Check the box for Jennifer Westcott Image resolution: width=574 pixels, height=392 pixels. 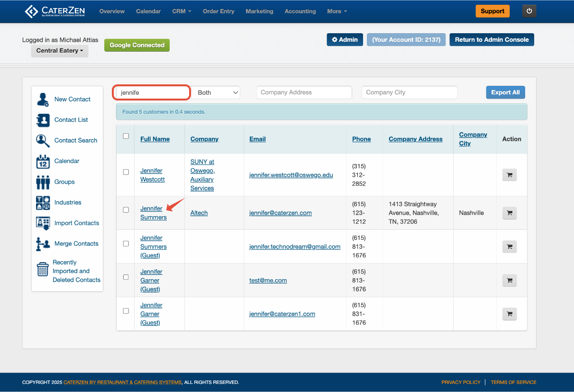pyautogui.click(x=126, y=172)
